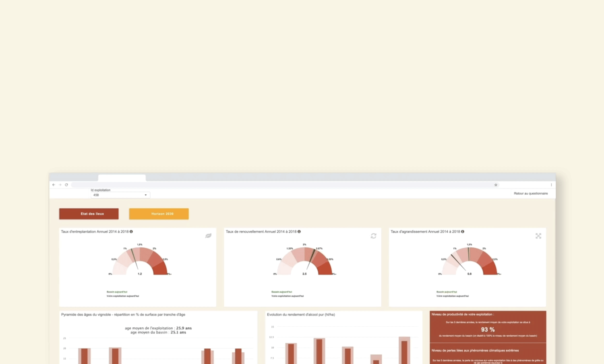Click the 'age moyen du bassin : 25.1 ans' text
The height and width of the screenshot is (364, 604).
(x=158, y=333)
